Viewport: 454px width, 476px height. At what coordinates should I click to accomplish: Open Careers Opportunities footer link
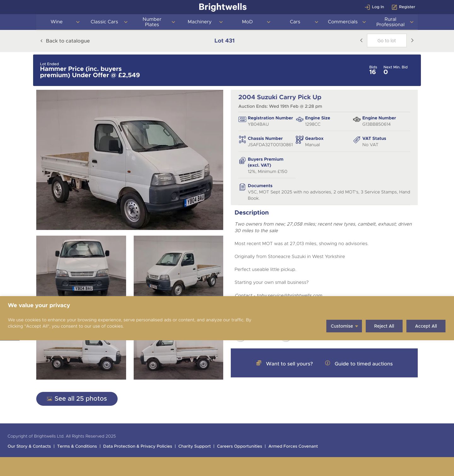pos(240,446)
